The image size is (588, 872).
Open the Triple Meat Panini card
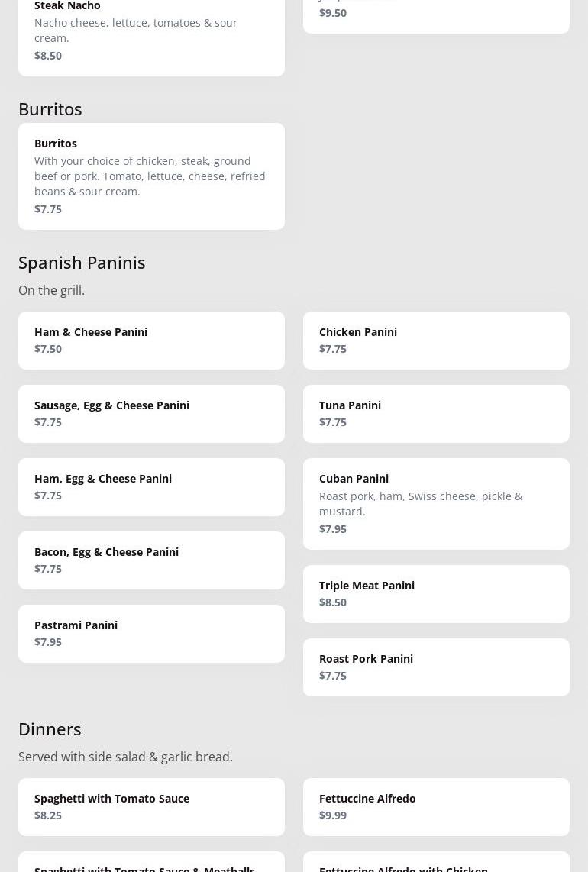click(436, 594)
